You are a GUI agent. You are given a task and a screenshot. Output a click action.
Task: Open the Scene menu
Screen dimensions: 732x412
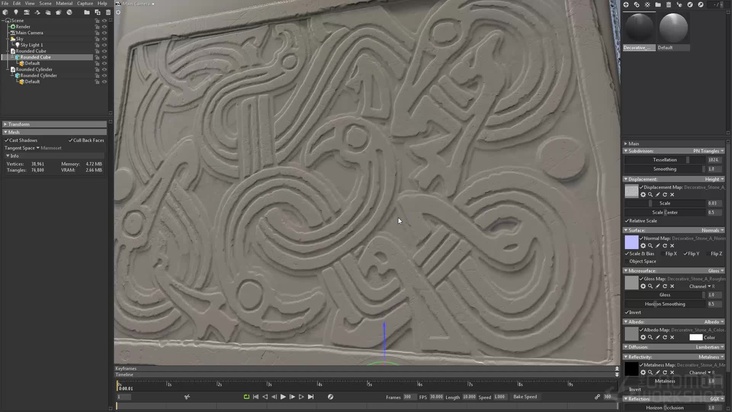pyautogui.click(x=45, y=3)
